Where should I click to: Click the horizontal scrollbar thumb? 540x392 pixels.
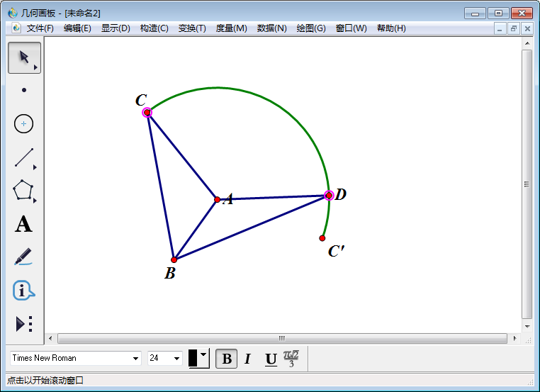coord(282,338)
